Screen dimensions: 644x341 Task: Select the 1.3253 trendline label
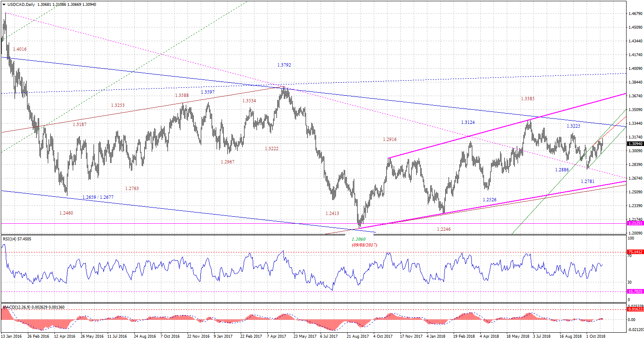(118, 106)
